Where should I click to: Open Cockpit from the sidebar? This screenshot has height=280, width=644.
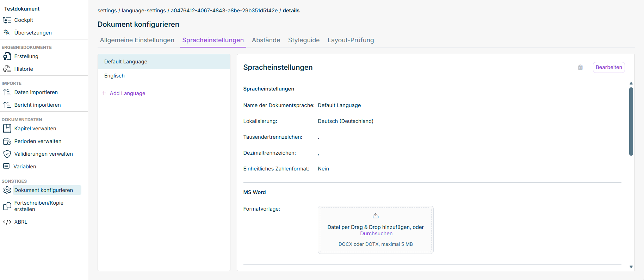(24, 20)
